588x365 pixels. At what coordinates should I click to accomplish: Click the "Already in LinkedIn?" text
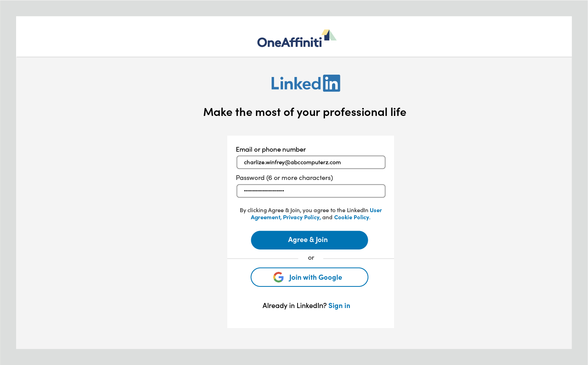point(294,306)
